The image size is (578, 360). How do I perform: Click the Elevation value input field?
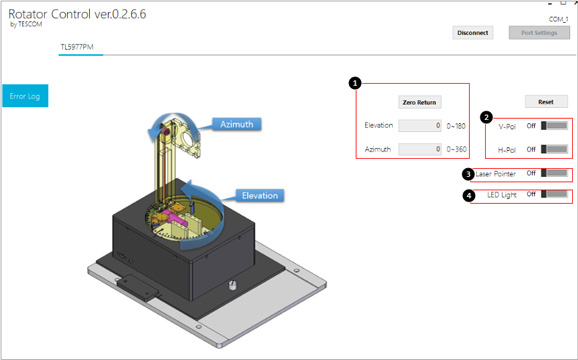pos(420,125)
